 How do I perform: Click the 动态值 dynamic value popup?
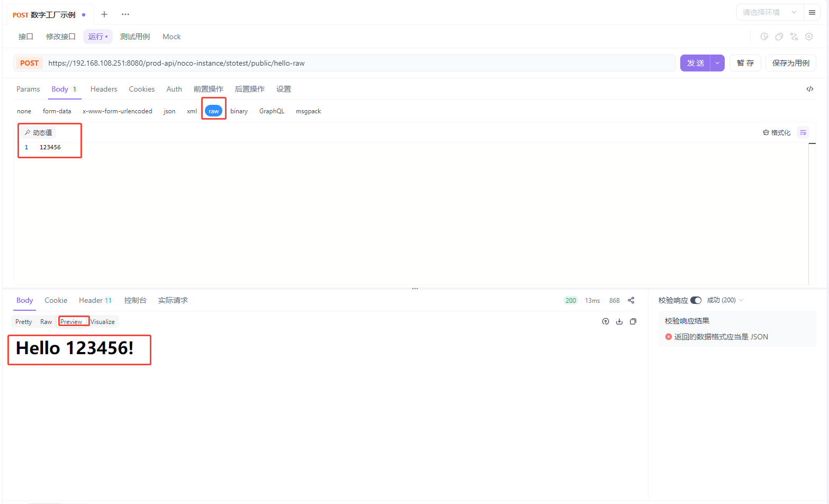pos(38,132)
